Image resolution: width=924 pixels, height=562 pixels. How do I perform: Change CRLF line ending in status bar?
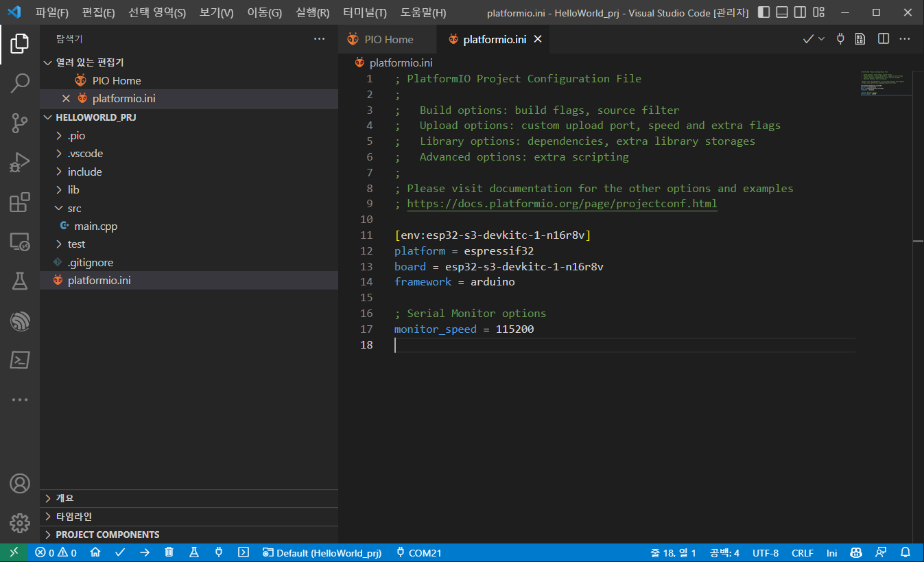click(x=802, y=552)
